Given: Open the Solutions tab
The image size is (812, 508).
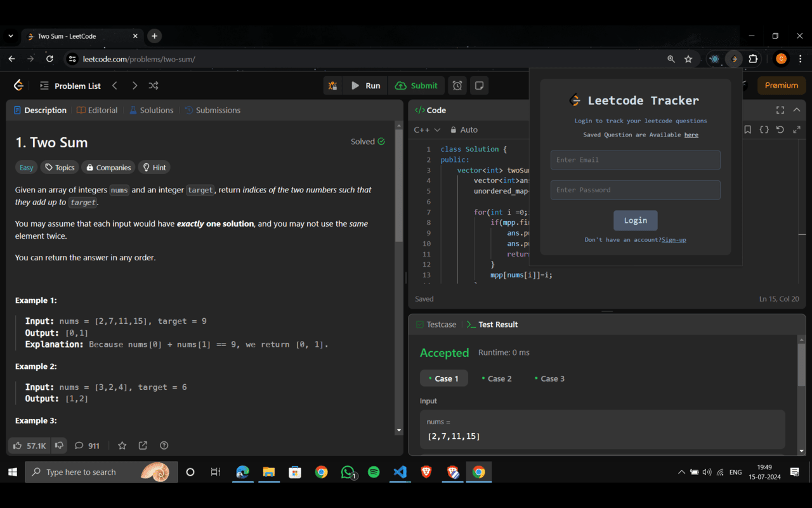Looking at the screenshot, I should click(x=151, y=110).
